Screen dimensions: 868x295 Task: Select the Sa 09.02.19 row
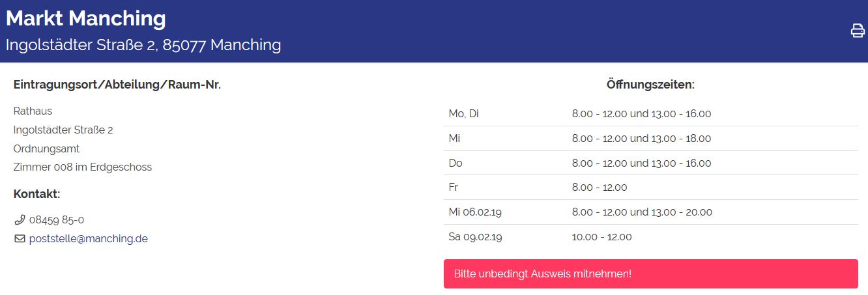[650, 237]
